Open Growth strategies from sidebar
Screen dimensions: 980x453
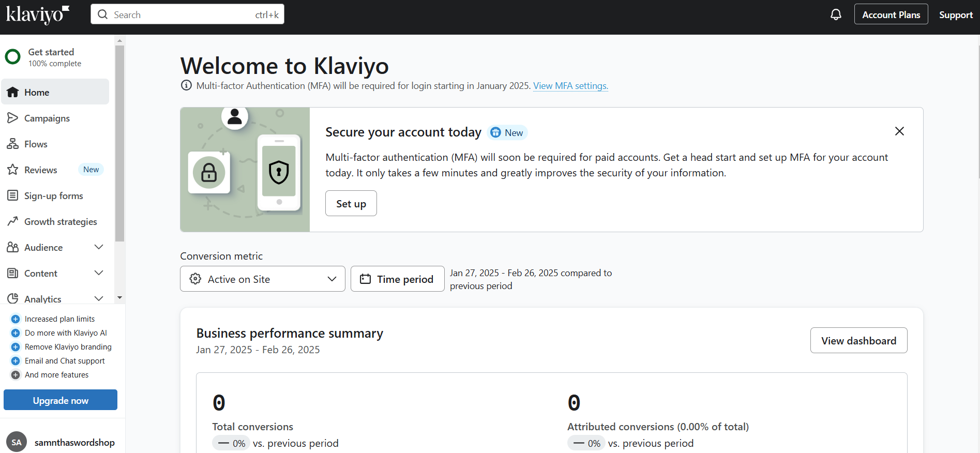click(55, 221)
